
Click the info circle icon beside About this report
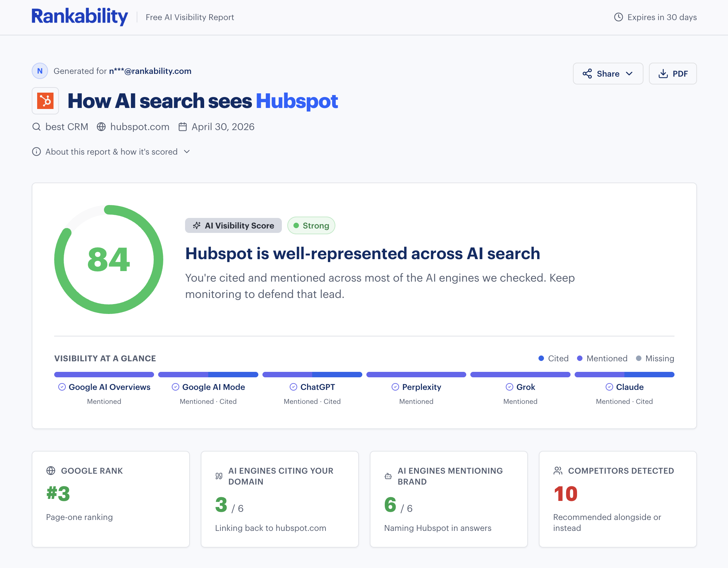pos(36,152)
